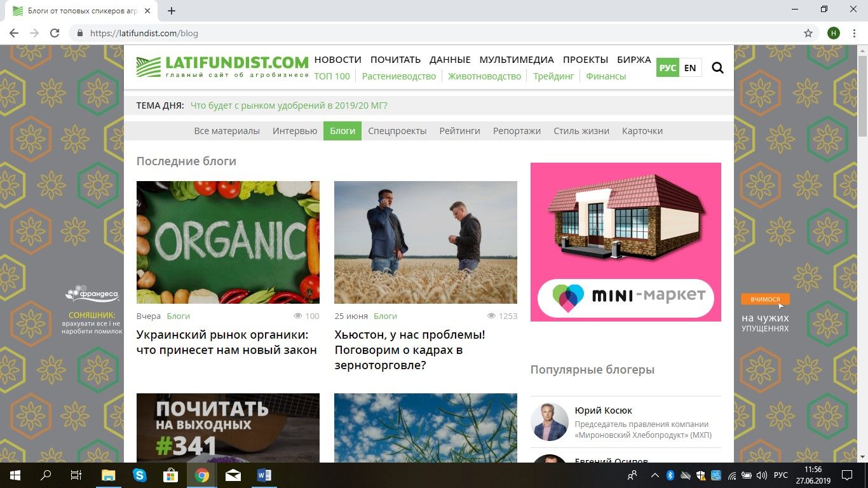The width and height of the screenshot is (868, 488).
Task: Open Bluetooth tray icon
Action: 670,475
